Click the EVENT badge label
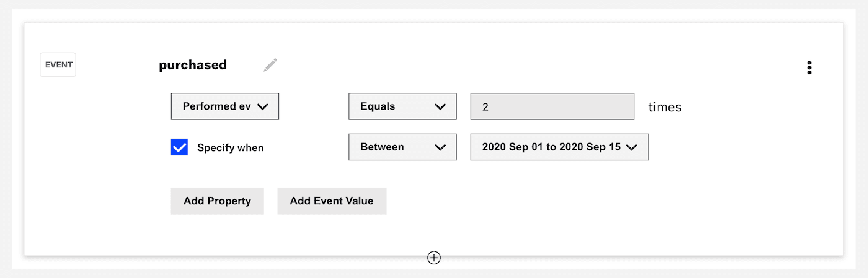 58,64
